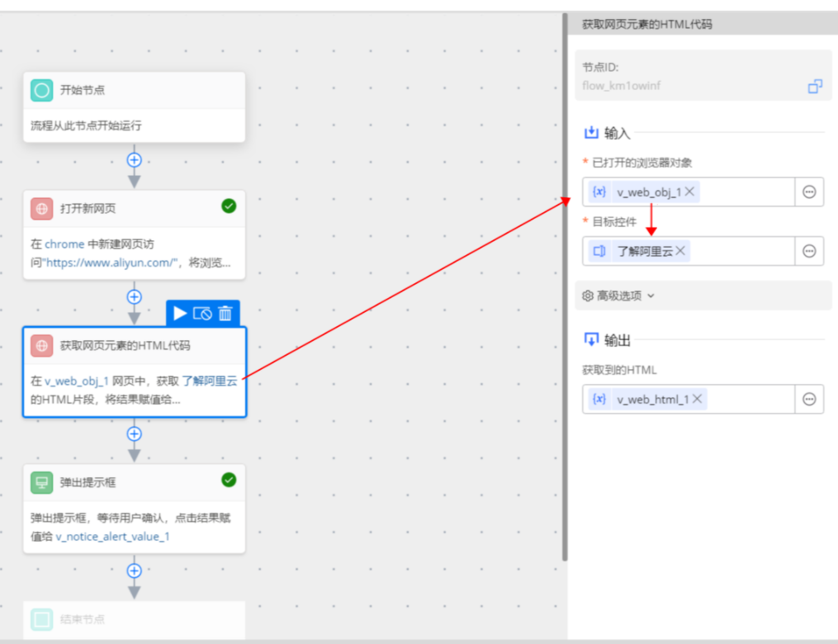Screen dimensions: 838x644
Task: Add node below 获取网页元素的HTML代码 node
Action: [x=134, y=433]
